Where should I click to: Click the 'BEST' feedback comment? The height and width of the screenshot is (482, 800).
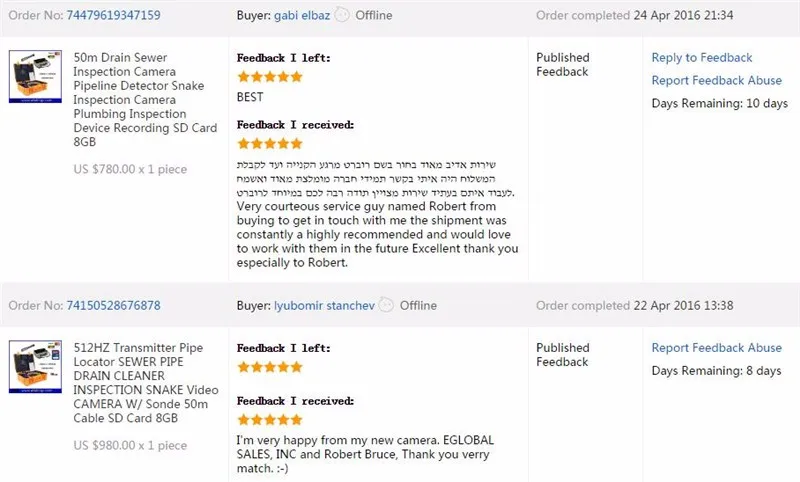(x=250, y=97)
